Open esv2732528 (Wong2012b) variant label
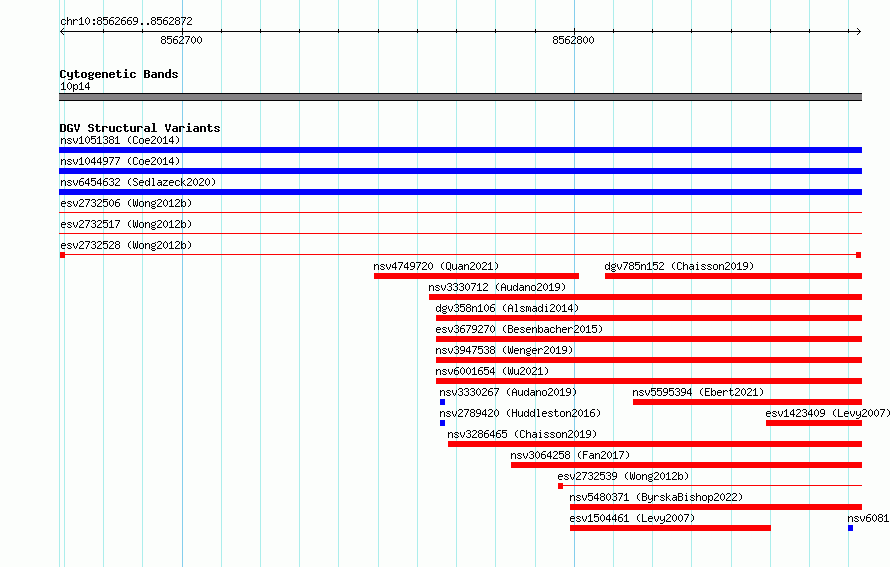Image resolution: width=890 pixels, height=567 pixels. (126, 245)
